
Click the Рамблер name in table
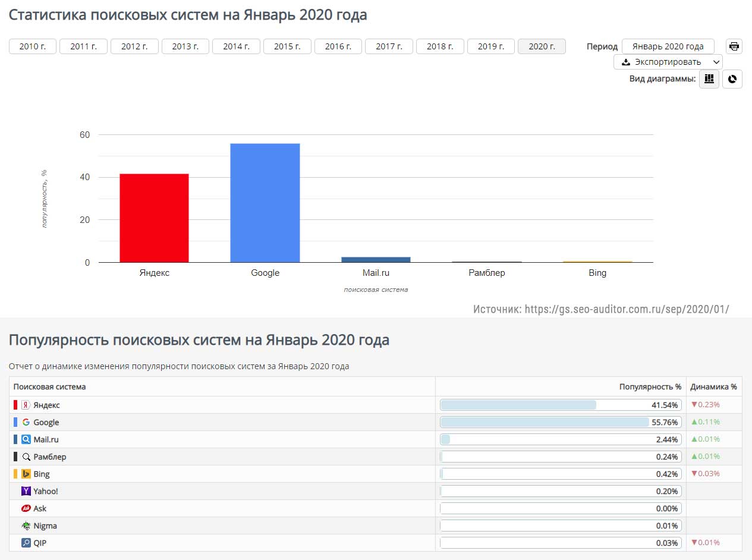coord(50,457)
